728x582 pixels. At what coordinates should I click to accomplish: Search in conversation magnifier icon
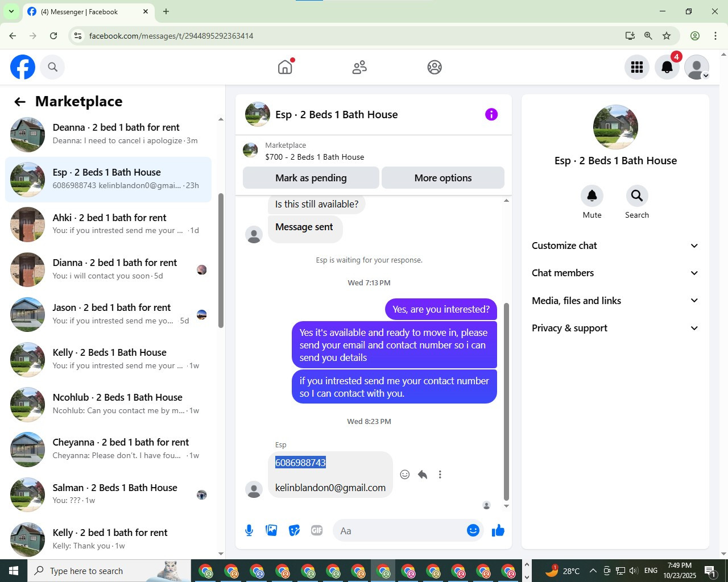coord(637,196)
